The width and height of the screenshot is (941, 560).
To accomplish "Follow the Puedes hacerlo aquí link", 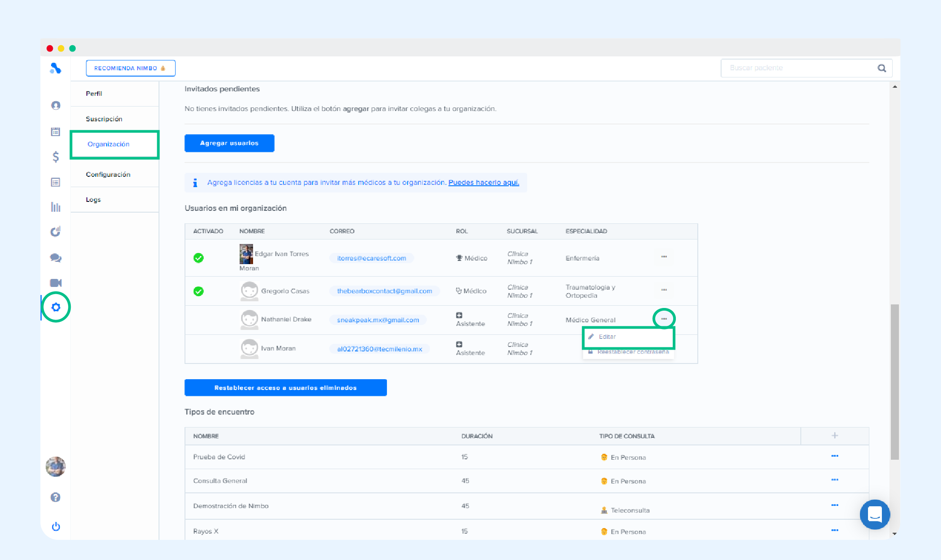I will tap(484, 183).
